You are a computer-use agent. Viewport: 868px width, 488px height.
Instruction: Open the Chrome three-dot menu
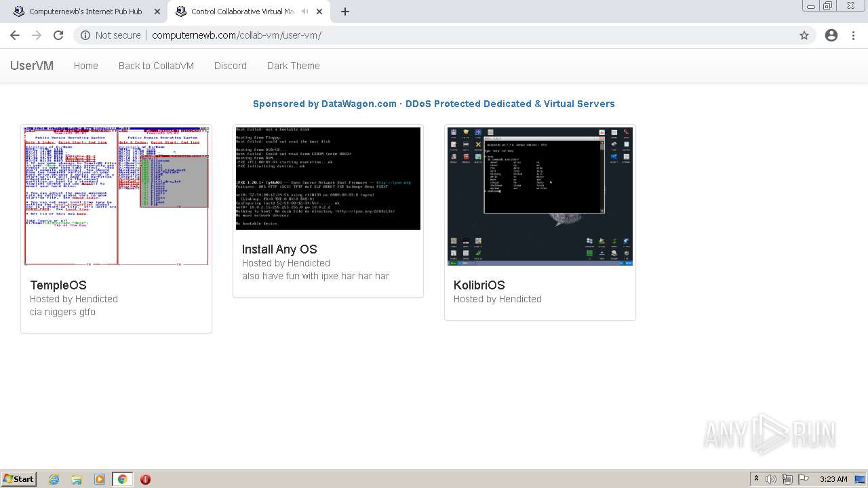[853, 35]
